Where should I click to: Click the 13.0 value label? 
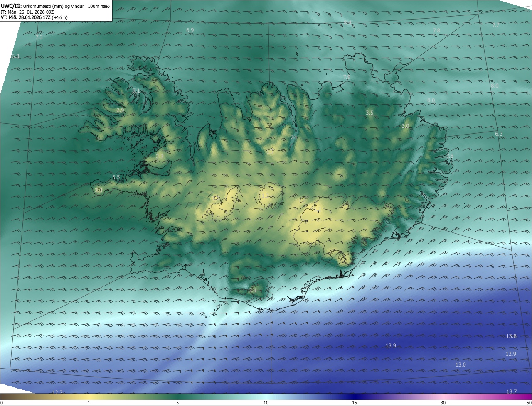461,364
